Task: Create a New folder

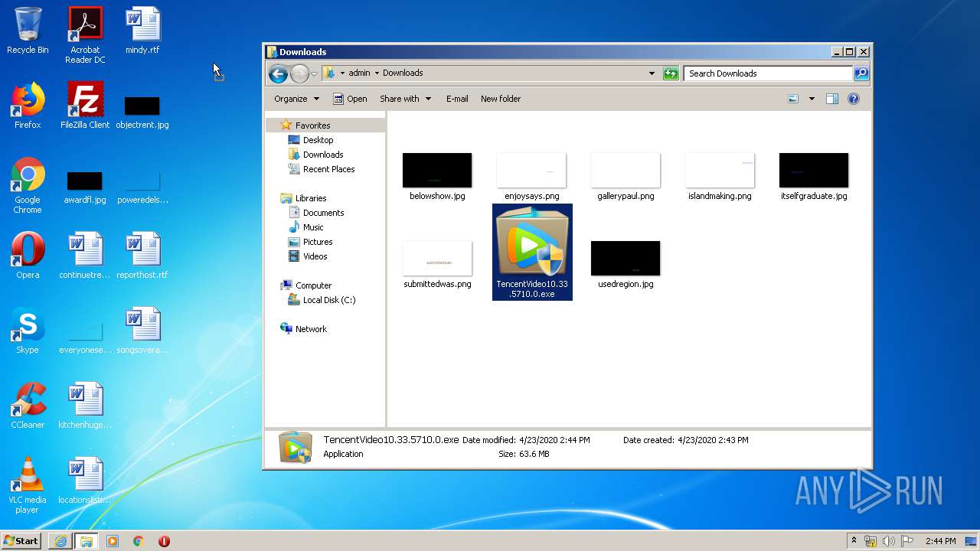Action: pos(501,99)
